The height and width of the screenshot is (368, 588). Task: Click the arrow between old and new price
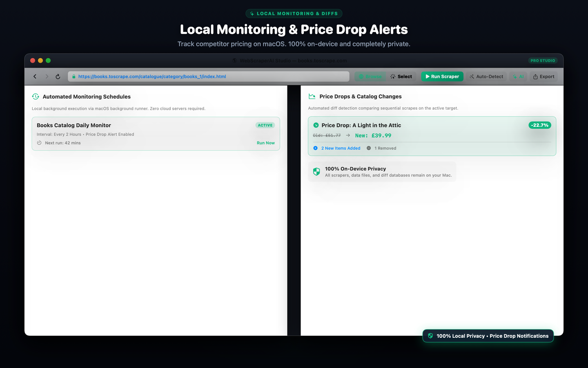[348, 135]
